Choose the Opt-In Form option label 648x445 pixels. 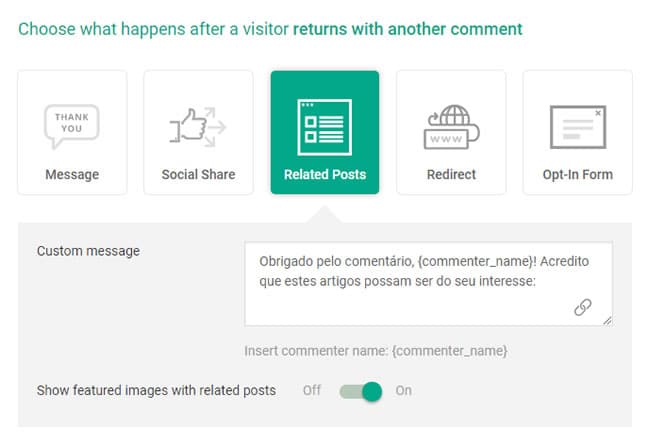click(578, 174)
